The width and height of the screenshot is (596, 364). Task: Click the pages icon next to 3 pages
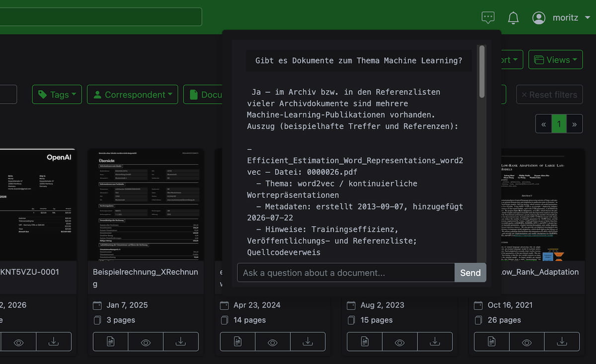97,320
